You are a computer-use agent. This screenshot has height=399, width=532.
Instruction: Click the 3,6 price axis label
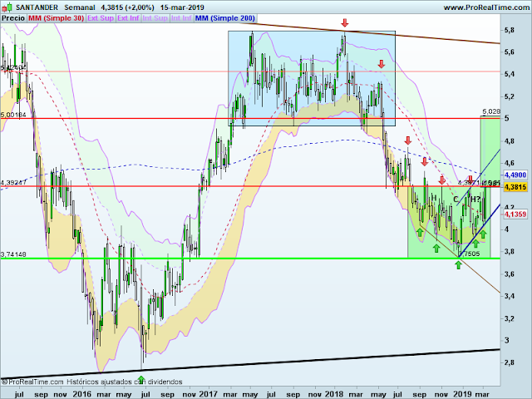click(509, 273)
